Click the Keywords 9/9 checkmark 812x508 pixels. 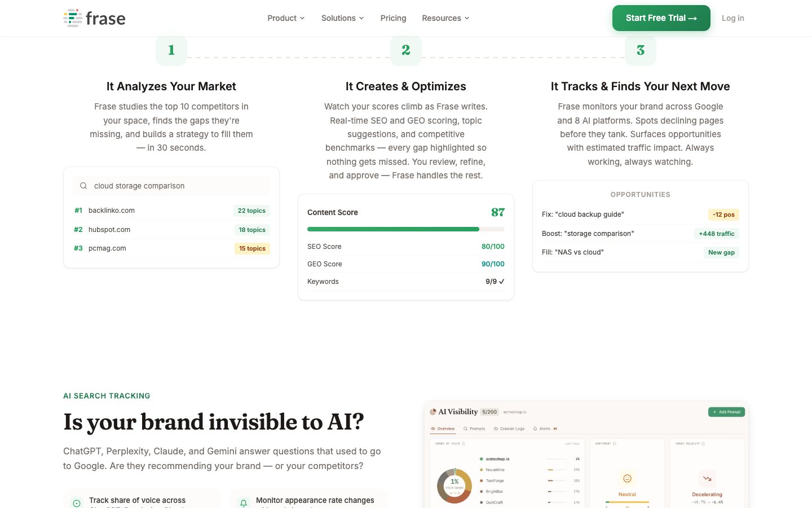tap(502, 282)
